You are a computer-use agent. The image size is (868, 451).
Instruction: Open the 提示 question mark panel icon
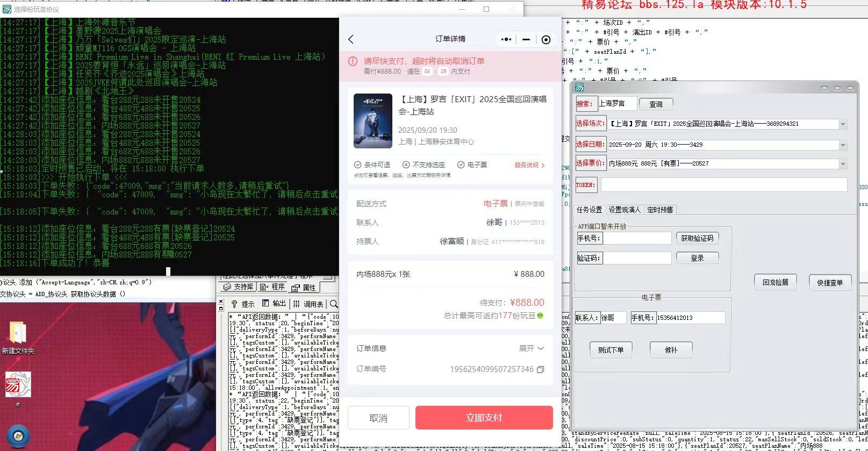pos(234,304)
